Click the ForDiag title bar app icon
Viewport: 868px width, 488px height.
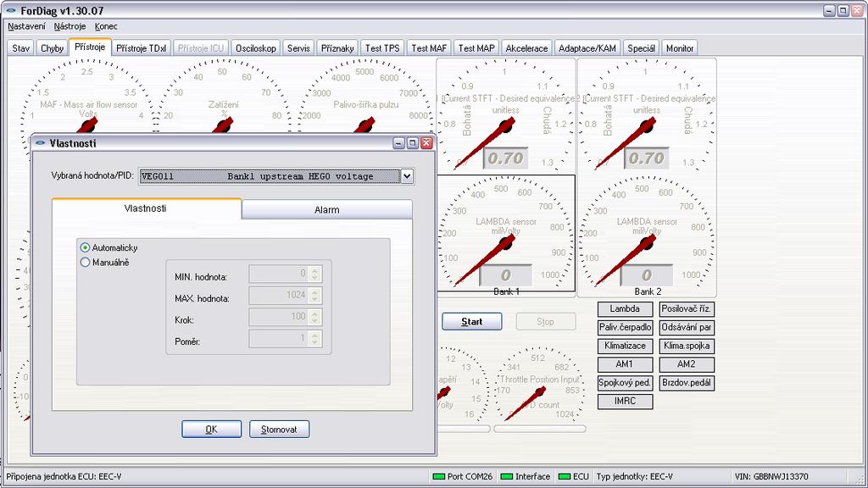[10, 10]
